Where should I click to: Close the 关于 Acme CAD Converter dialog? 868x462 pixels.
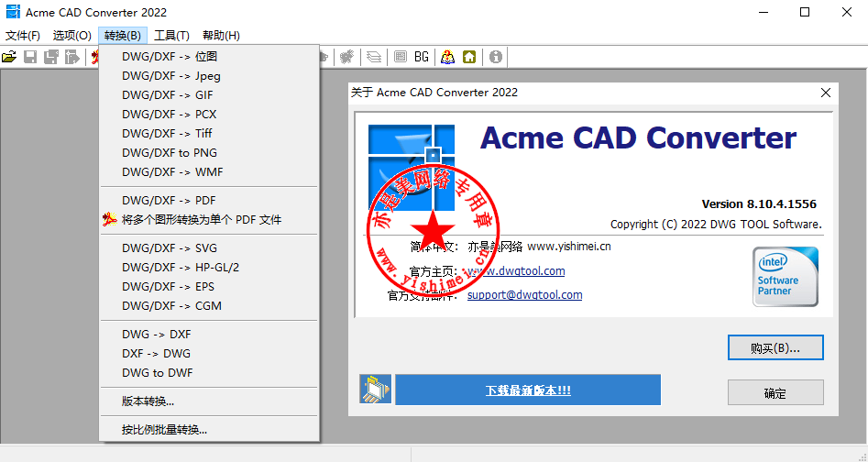tap(825, 93)
